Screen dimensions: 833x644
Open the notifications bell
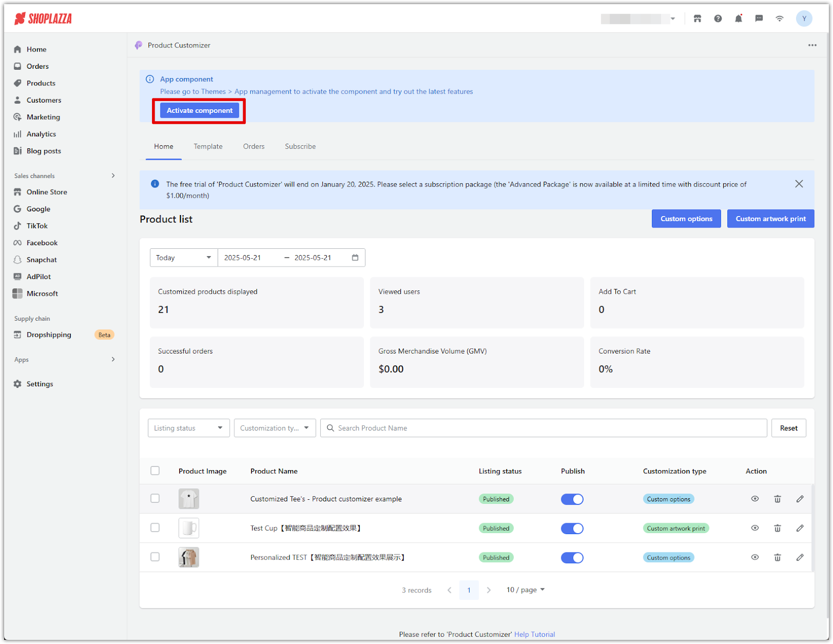tap(738, 19)
